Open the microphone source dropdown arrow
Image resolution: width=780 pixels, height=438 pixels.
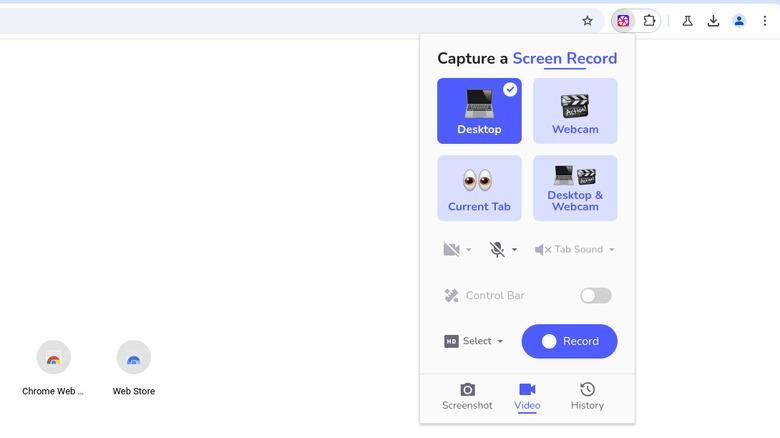(514, 250)
